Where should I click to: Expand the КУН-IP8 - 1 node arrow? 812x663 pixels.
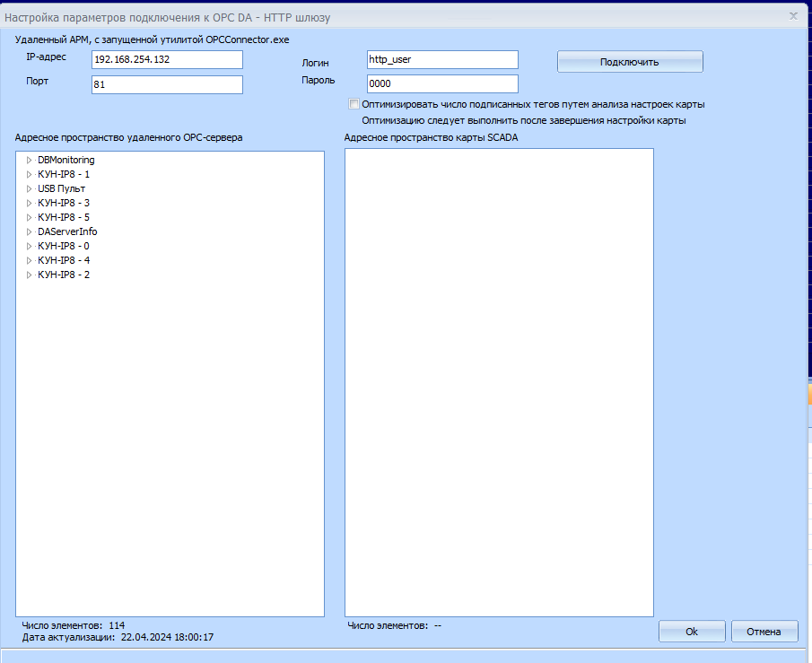click(30, 174)
